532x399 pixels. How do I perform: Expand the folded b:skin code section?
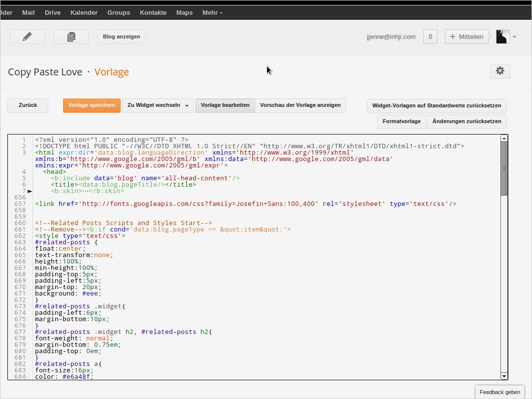pos(30,191)
